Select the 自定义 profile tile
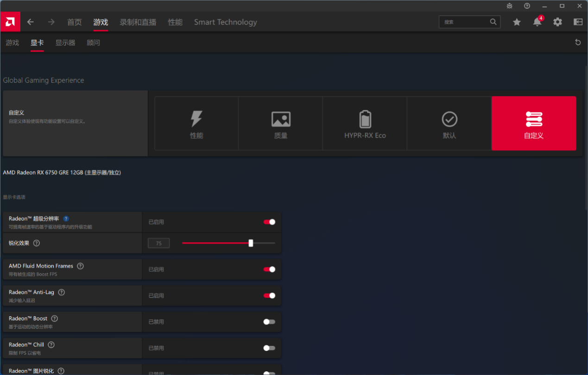Image resolution: width=588 pixels, height=375 pixels. tap(534, 124)
